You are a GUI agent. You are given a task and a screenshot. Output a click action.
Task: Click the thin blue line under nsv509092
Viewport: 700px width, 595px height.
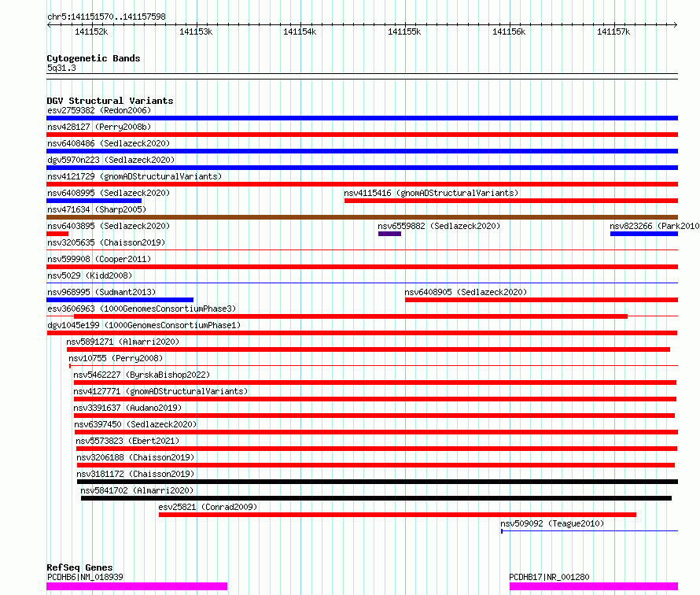(589, 531)
